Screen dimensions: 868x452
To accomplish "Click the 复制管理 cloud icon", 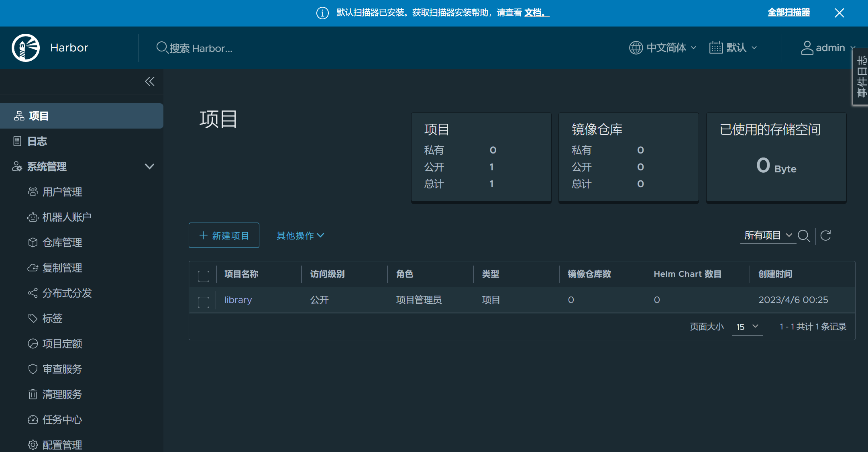I will (x=33, y=268).
